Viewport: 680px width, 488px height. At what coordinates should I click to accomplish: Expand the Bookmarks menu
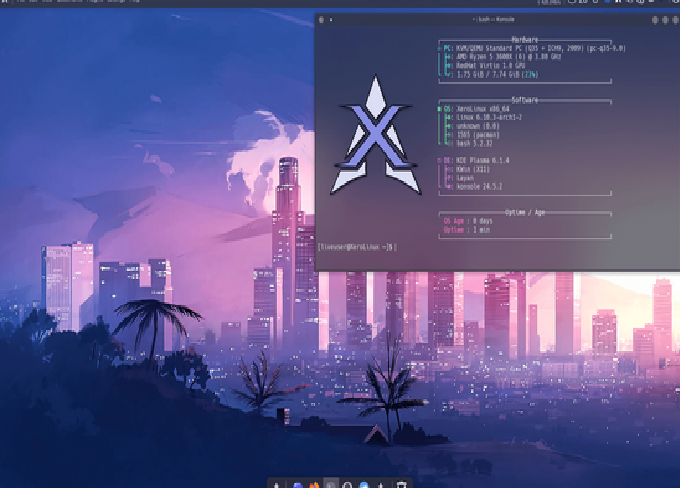point(63,3)
